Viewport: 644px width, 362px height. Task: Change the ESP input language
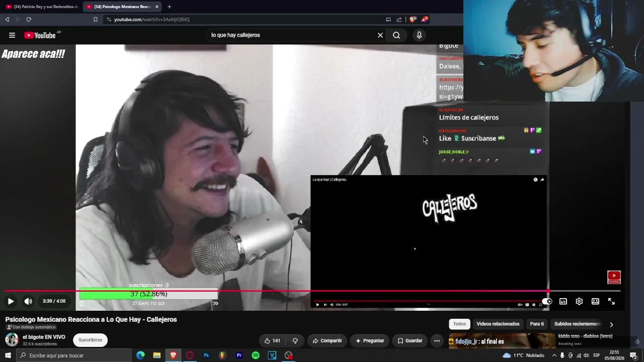[x=597, y=355]
